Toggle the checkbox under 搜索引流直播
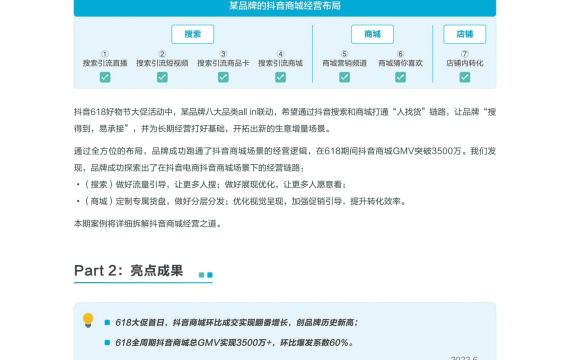Viewport: 570px width, 360px height. tap(105, 77)
